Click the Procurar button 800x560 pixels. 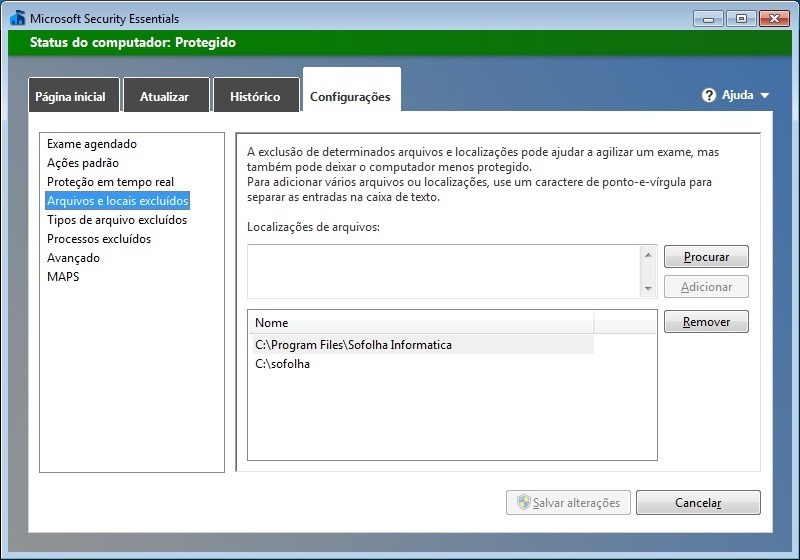706,257
